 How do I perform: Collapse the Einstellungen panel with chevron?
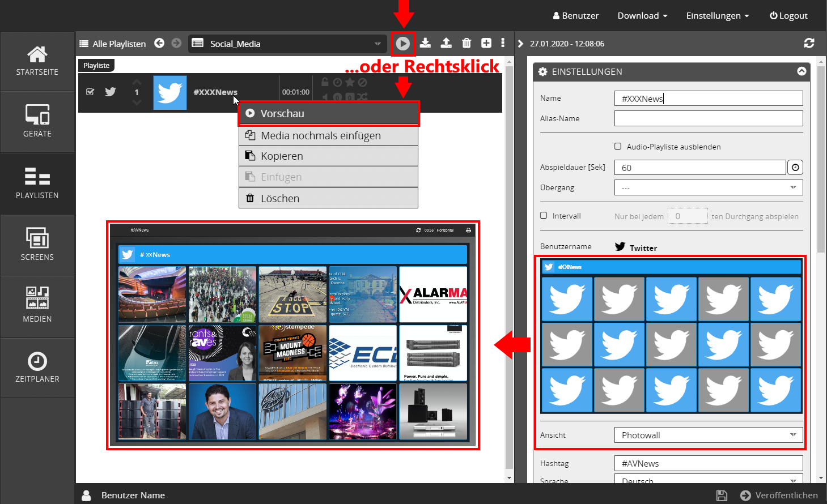pyautogui.click(x=801, y=71)
